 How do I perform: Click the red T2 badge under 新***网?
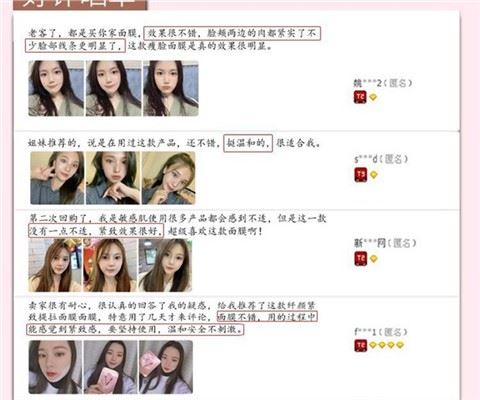(360, 259)
